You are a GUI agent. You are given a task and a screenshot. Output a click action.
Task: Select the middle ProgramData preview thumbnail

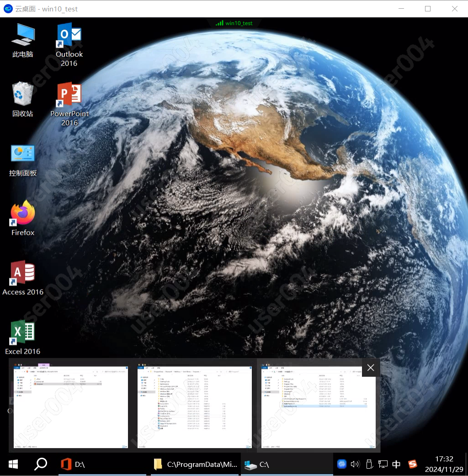pyautogui.click(x=195, y=406)
